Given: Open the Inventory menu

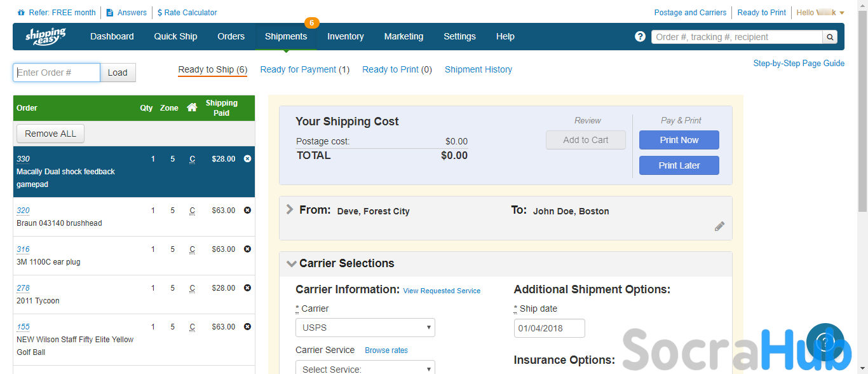Looking at the screenshot, I should pos(346,36).
